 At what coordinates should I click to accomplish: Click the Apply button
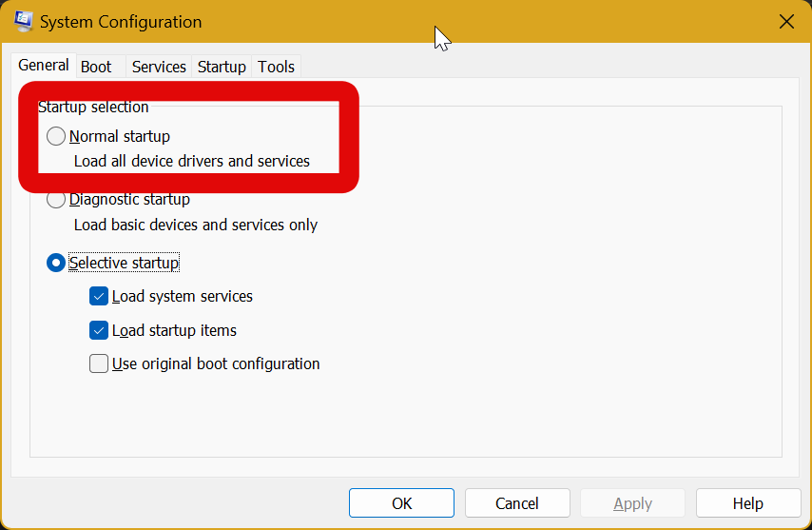632,503
